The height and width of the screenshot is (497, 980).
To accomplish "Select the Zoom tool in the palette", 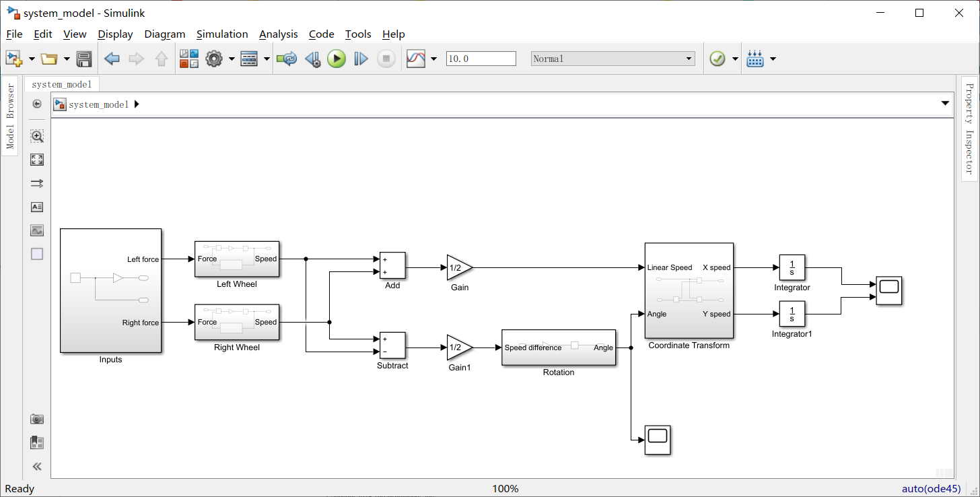I will (x=37, y=136).
